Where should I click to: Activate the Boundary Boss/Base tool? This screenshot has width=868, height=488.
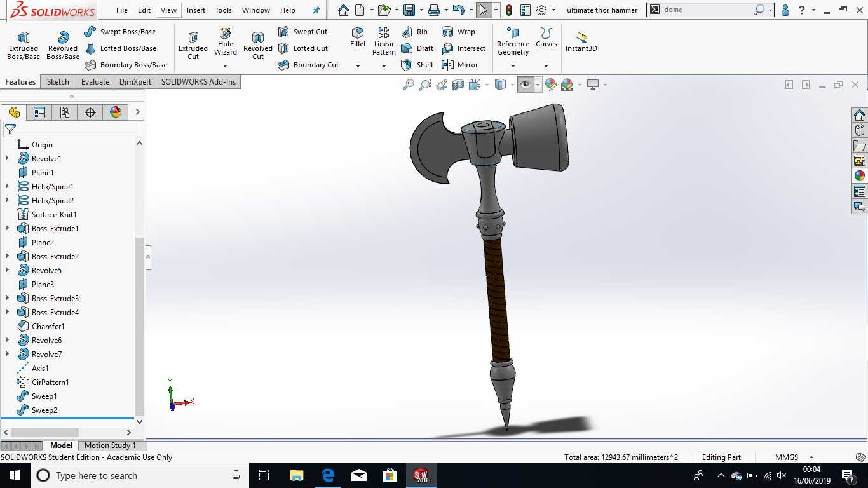click(x=126, y=65)
